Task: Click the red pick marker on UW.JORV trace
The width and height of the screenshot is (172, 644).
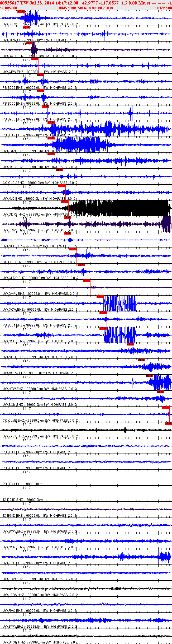Action: [21, 11]
